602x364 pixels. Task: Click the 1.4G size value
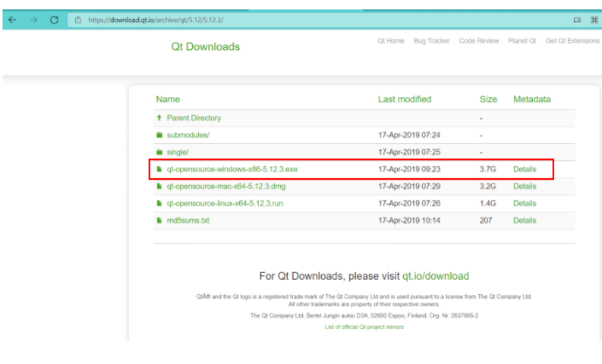pyautogui.click(x=487, y=203)
